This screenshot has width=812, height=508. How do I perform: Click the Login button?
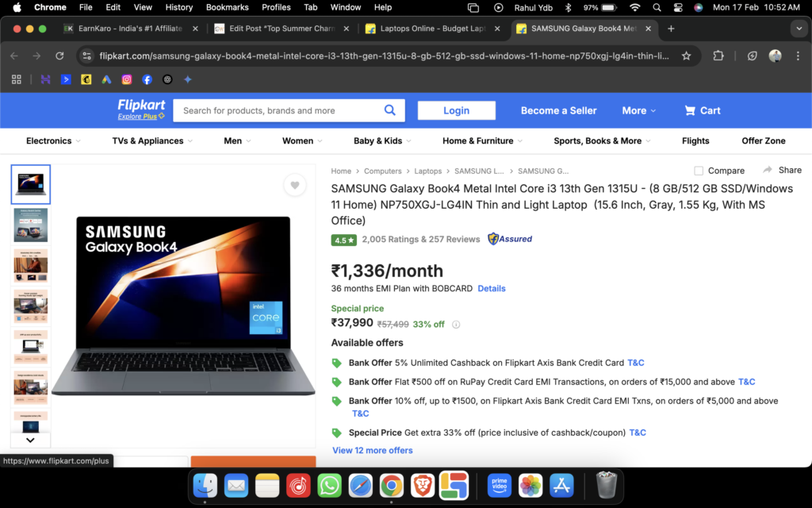[x=456, y=110]
